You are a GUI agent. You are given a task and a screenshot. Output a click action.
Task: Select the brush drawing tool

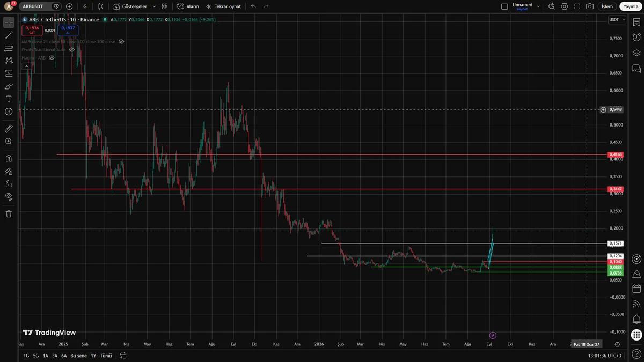[9, 86]
